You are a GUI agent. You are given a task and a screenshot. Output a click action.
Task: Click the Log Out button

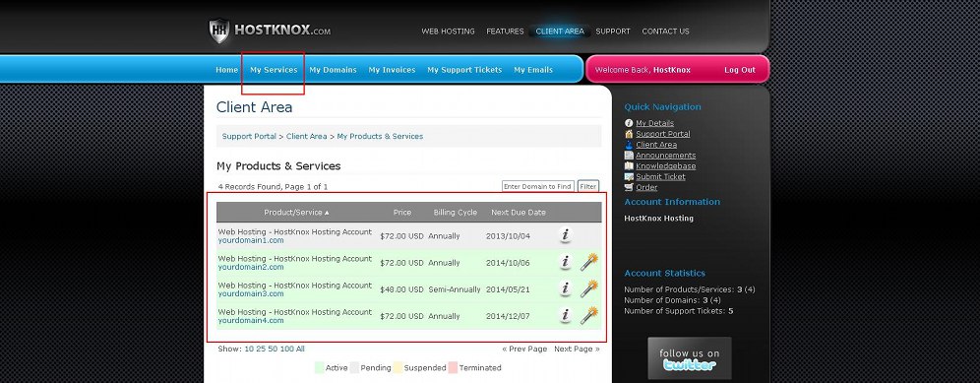tap(740, 70)
